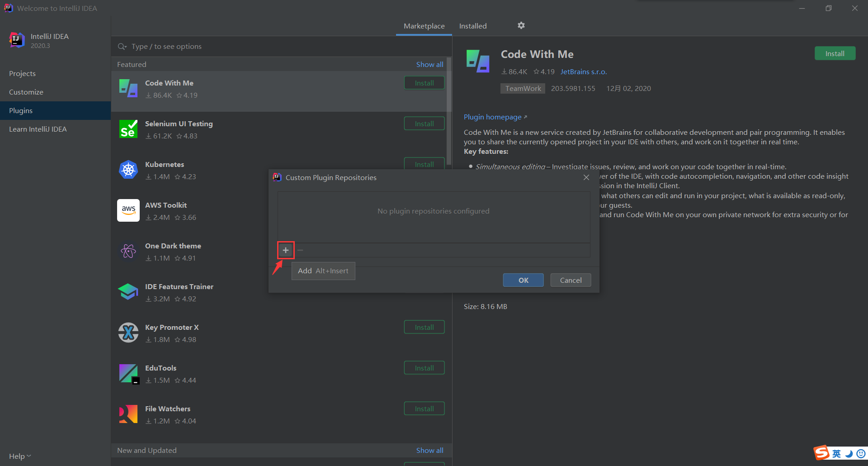Close the Custom Plugin Repositories dialog

tap(586, 177)
